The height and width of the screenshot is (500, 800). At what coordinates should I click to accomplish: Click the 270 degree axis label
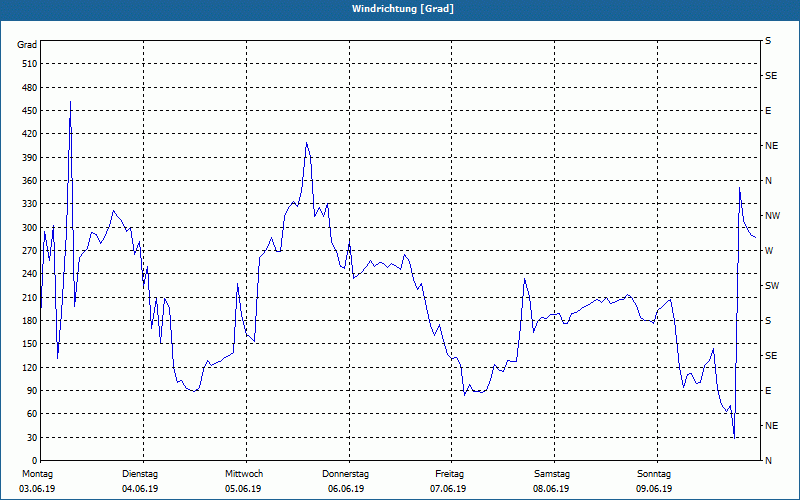point(30,251)
